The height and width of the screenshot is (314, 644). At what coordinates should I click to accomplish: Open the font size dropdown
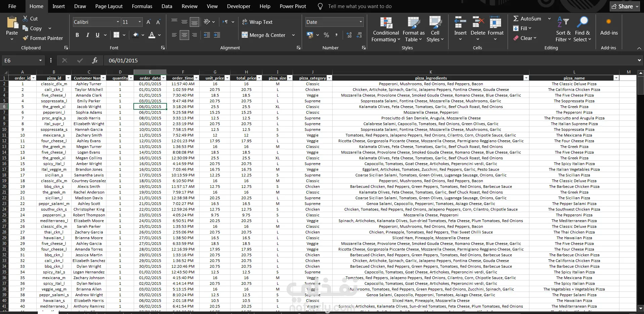(140, 22)
